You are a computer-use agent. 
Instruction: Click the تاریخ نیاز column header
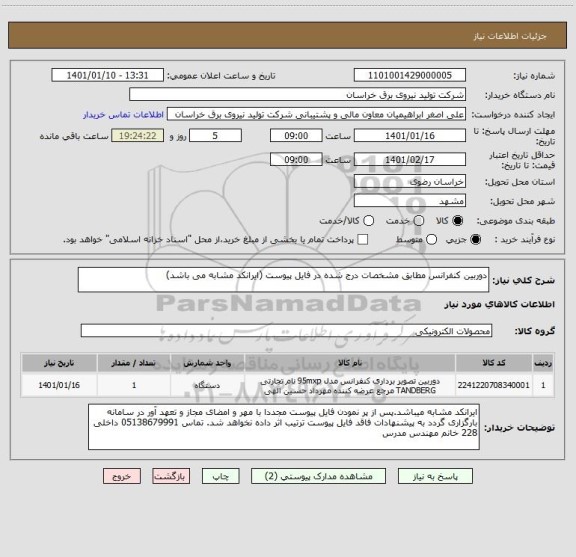point(59,363)
